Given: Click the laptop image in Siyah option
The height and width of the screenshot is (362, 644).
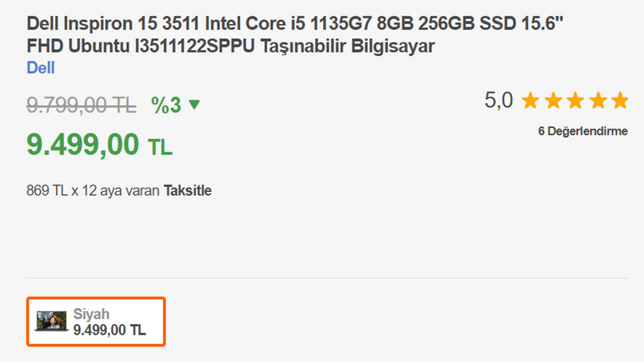Looking at the screenshot, I should point(51,321).
